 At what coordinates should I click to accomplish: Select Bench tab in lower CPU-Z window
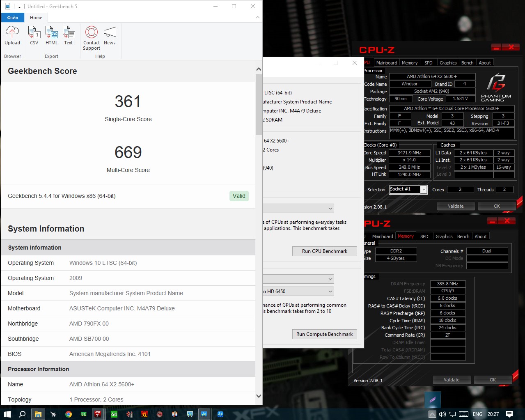point(463,236)
